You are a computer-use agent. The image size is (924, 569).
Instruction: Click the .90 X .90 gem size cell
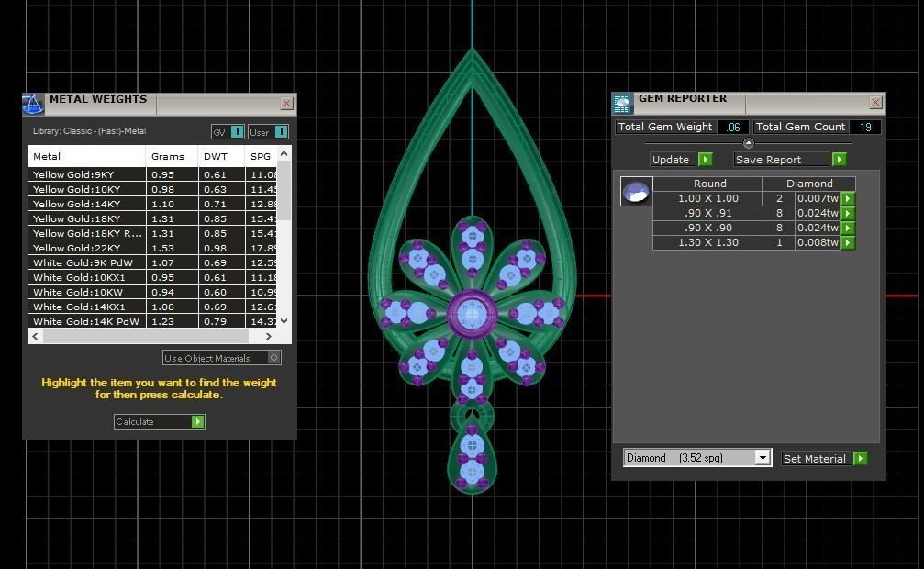click(x=707, y=229)
